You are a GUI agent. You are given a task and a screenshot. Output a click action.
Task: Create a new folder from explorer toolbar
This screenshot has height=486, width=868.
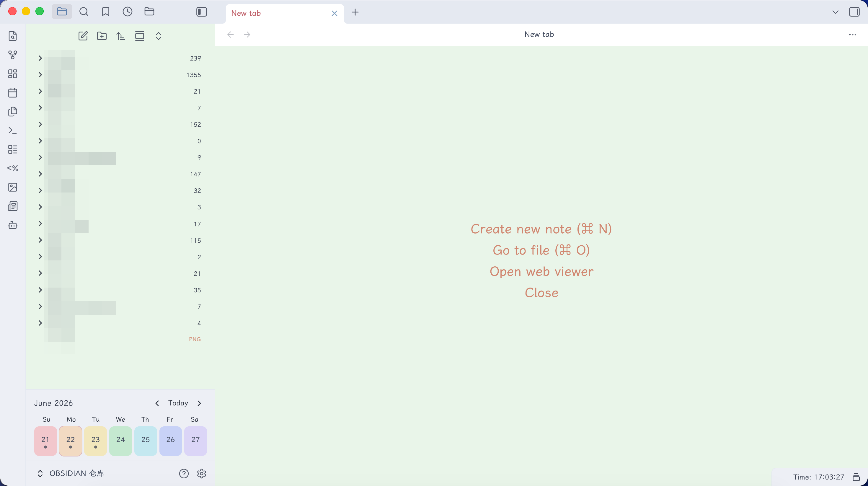pyautogui.click(x=102, y=36)
